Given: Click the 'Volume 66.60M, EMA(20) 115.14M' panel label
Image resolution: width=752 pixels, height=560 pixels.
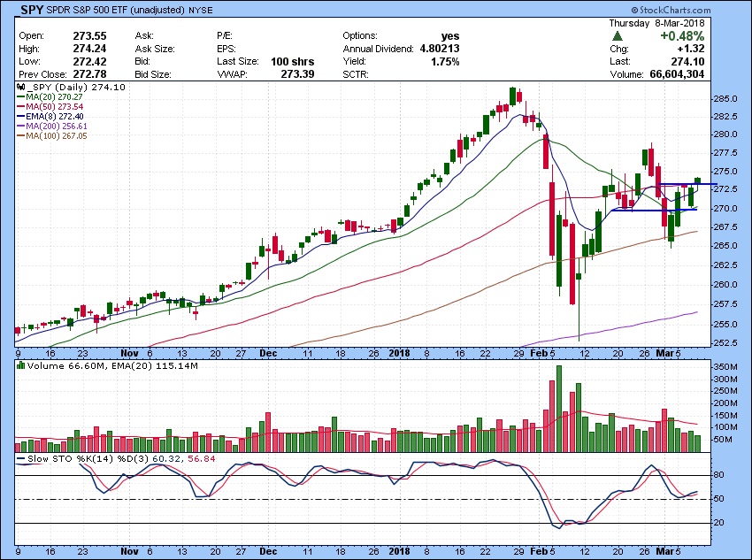Looking at the screenshot, I should 112,366.
